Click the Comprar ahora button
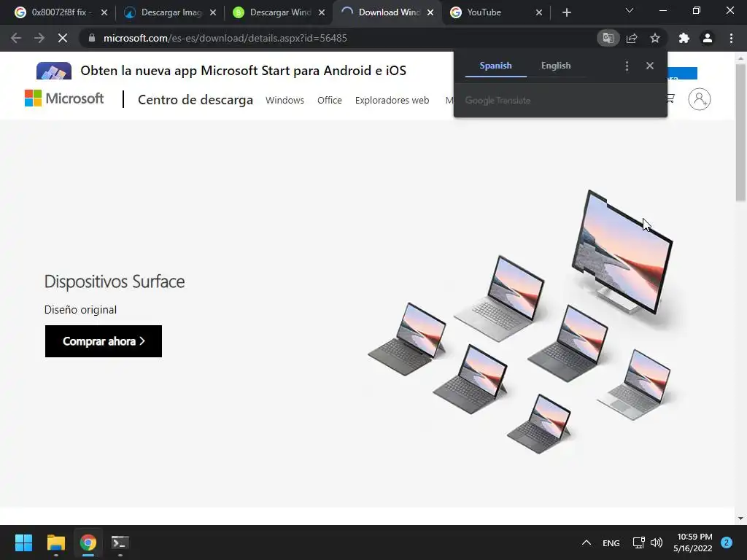 [x=104, y=341]
